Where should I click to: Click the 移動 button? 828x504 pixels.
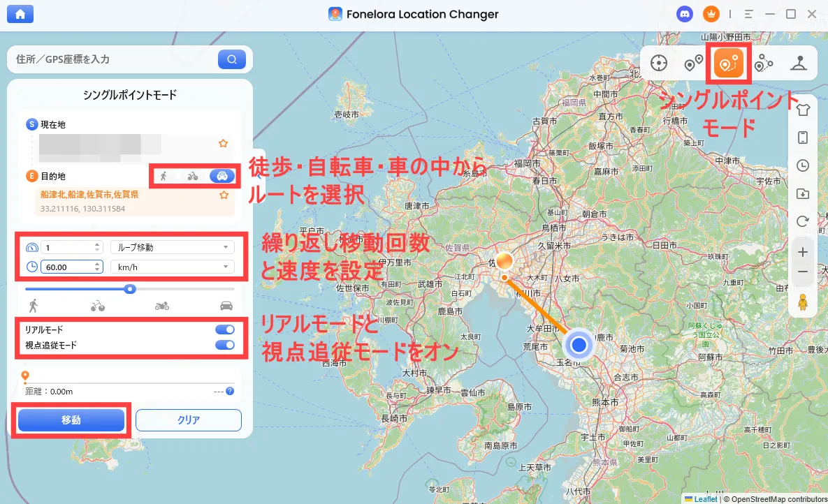(71, 420)
